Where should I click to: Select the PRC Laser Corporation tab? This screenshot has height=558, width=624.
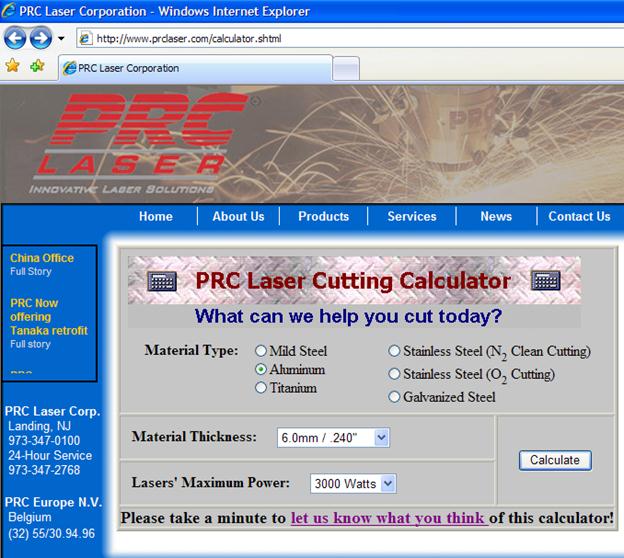tap(195, 68)
